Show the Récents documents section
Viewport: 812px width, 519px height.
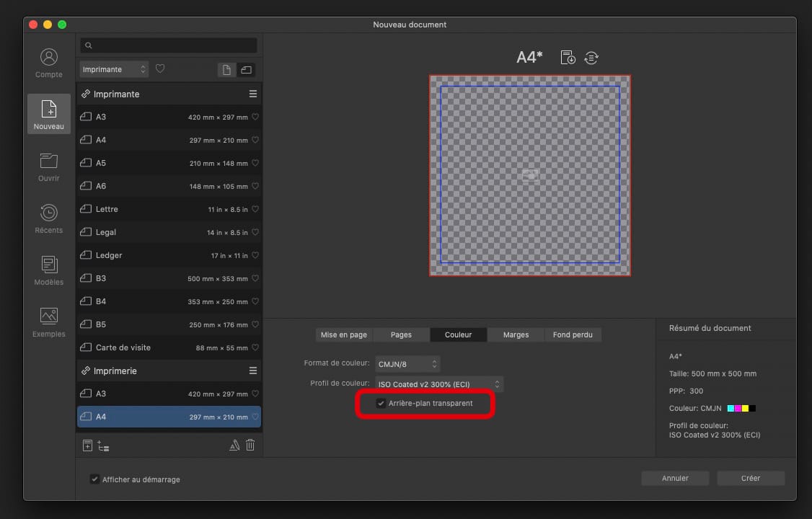coord(49,218)
